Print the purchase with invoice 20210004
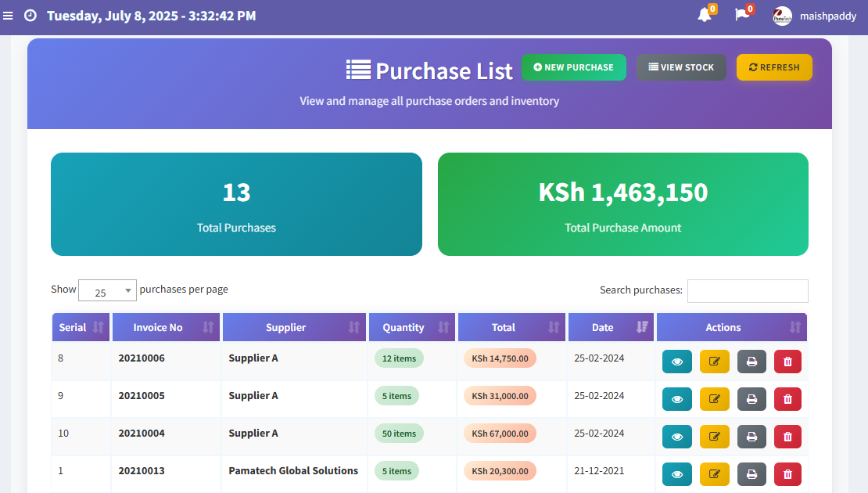This screenshot has width=868, height=493. click(x=751, y=437)
